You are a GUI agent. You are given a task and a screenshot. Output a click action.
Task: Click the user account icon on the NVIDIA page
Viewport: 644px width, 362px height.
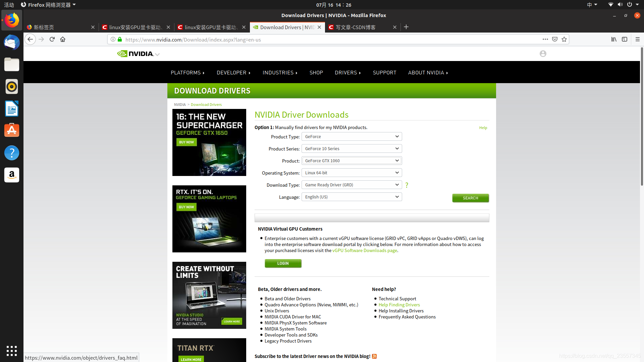point(543,53)
